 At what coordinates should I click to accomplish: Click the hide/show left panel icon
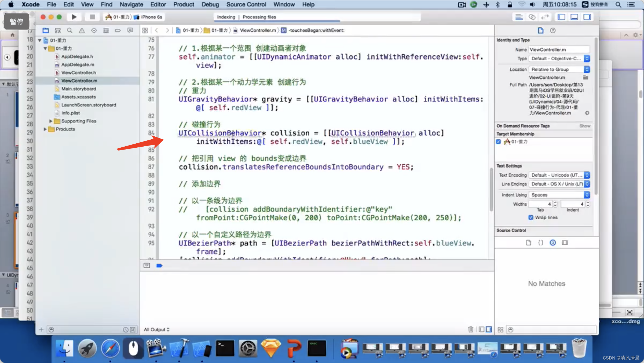coord(561,17)
